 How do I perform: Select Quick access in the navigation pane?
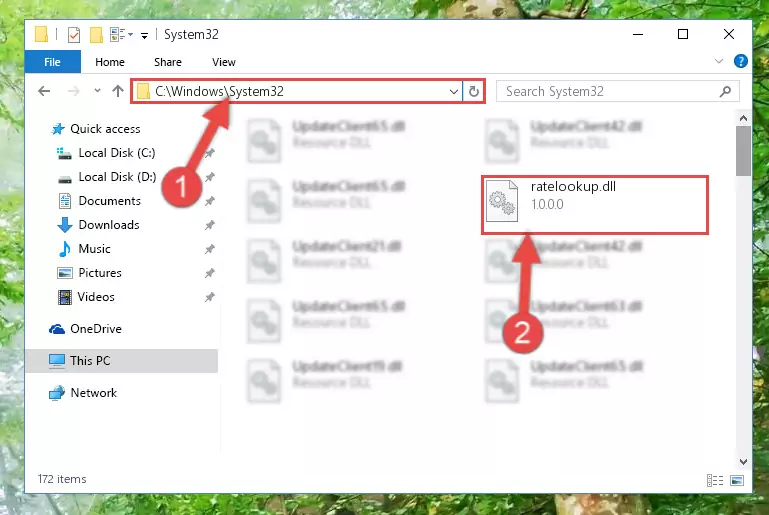96,129
